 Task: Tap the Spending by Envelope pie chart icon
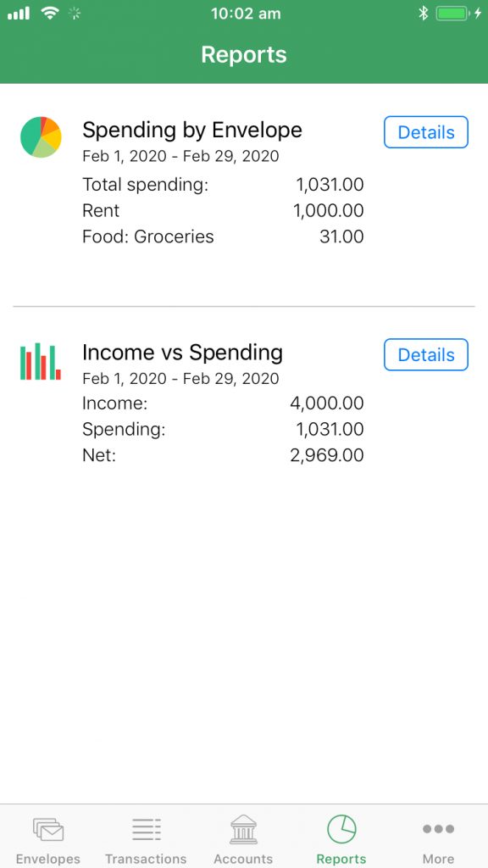tap(41, 137)
